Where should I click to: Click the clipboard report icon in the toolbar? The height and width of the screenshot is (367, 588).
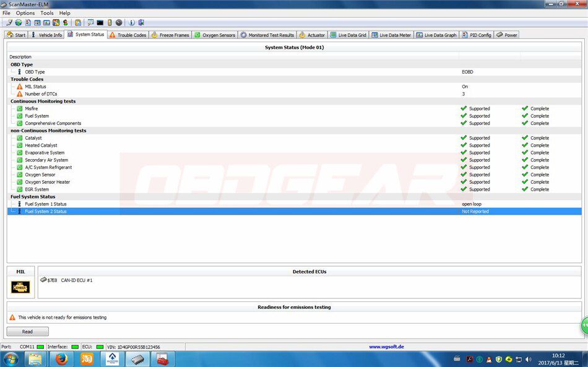coord(78,22)
